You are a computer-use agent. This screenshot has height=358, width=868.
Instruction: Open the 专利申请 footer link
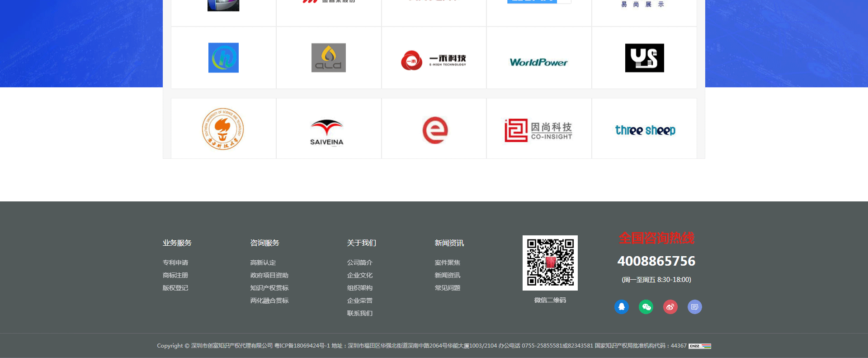click(175, 263)
